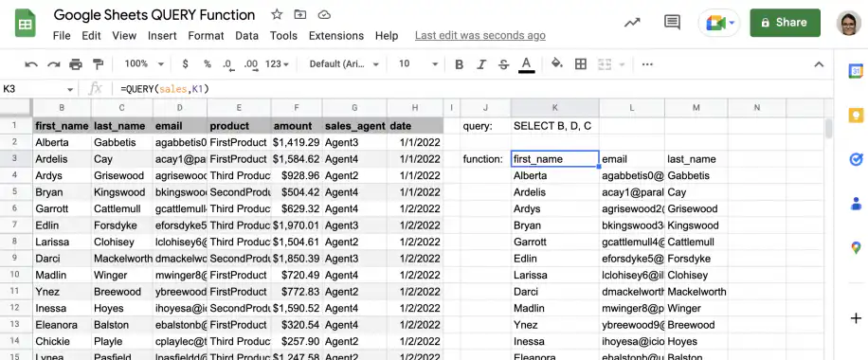
Task: Open Google Keep in side panel
Action: click(856, 116)
